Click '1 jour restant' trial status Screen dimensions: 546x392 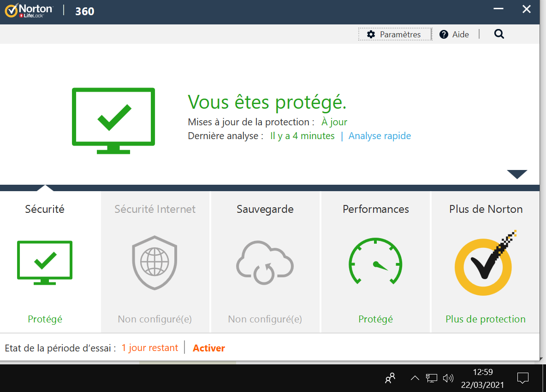(x=150, y=348)
